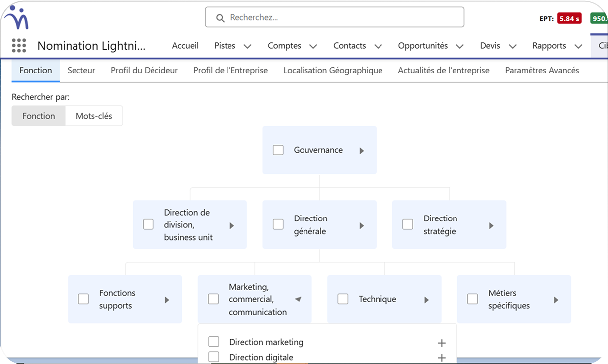
Task: Select the Mots-clés search mode button
Action: [x=94, y=116]
